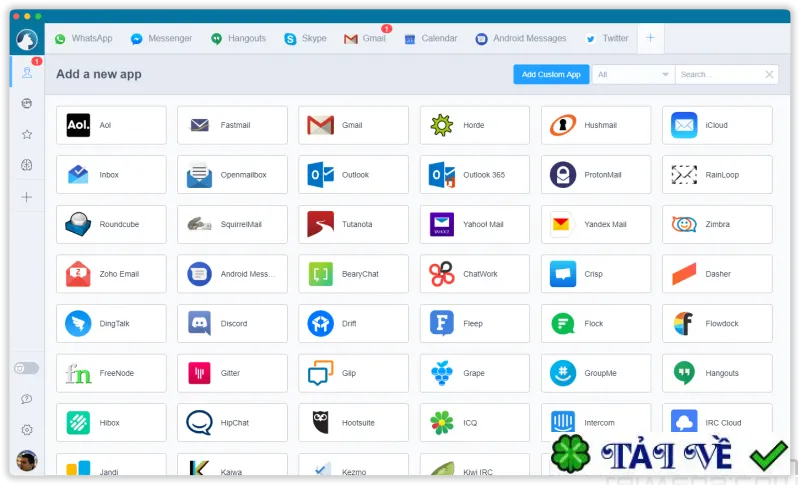Add the Yahoo! Mail app
Image resolution: width=800 pixels, height=485 pixels.
coord(475,224)
